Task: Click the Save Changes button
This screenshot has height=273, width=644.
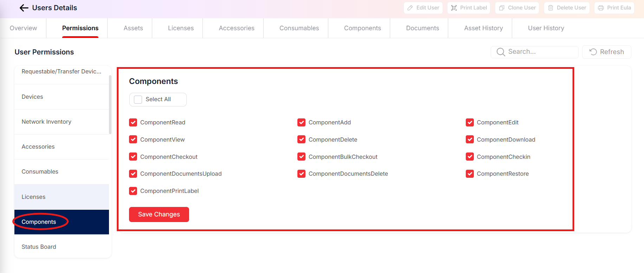Action: [x=159, y=214]
